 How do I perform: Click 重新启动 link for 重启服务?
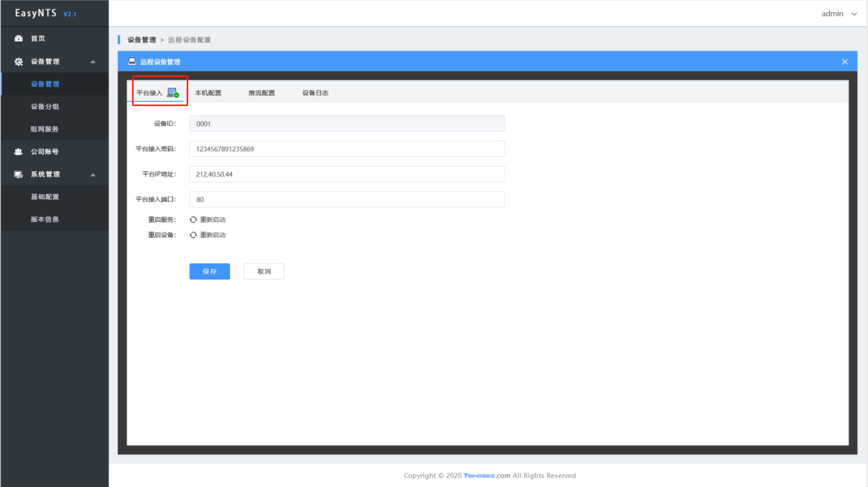tap(212, 220)
